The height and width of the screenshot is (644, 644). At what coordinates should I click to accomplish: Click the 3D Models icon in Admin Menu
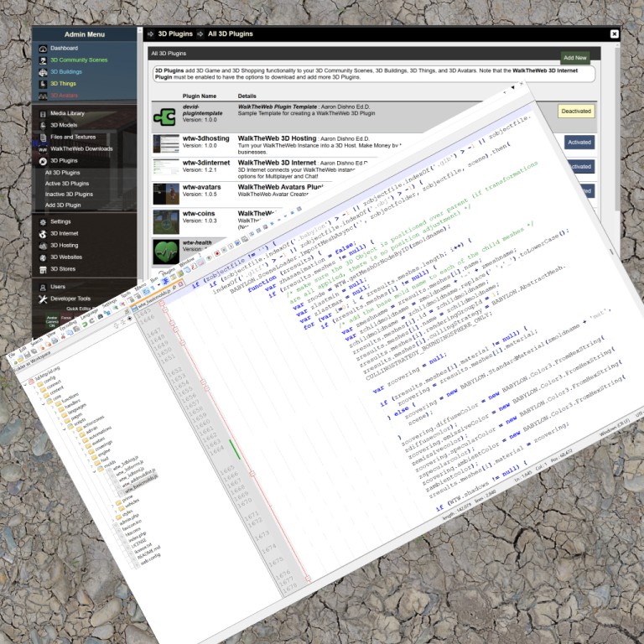(x=43, y=126)
